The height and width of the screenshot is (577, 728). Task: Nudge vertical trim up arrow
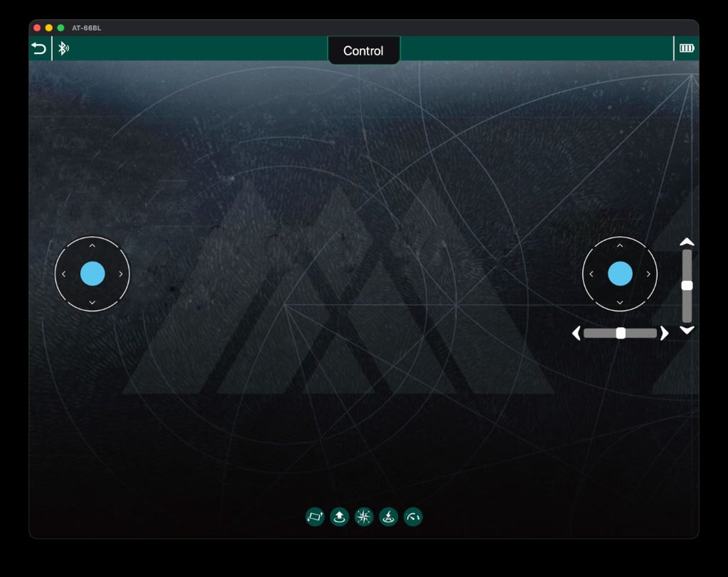pos(687,242)
